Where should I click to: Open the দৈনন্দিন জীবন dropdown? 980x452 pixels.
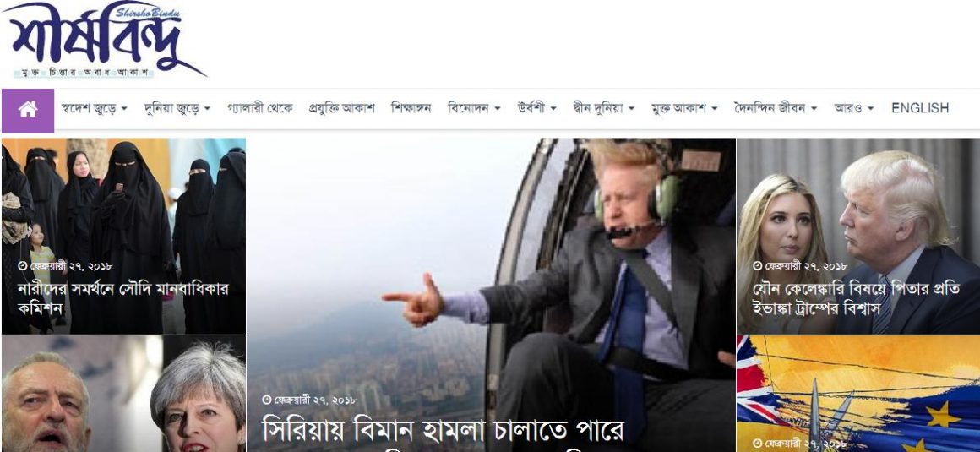[x=776, y=108]
